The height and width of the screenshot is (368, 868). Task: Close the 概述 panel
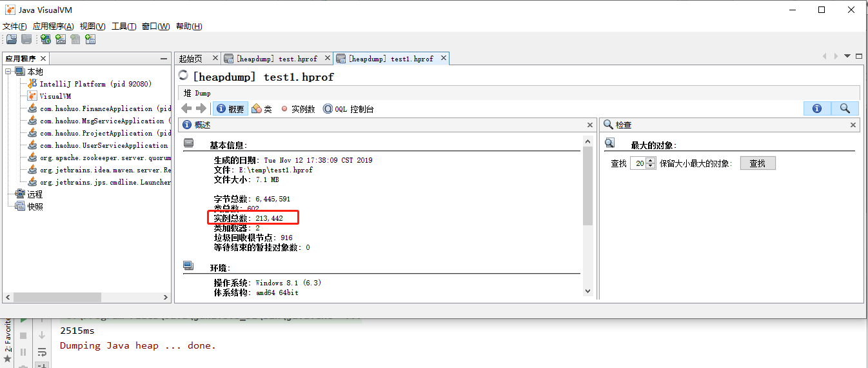[590, 125]
